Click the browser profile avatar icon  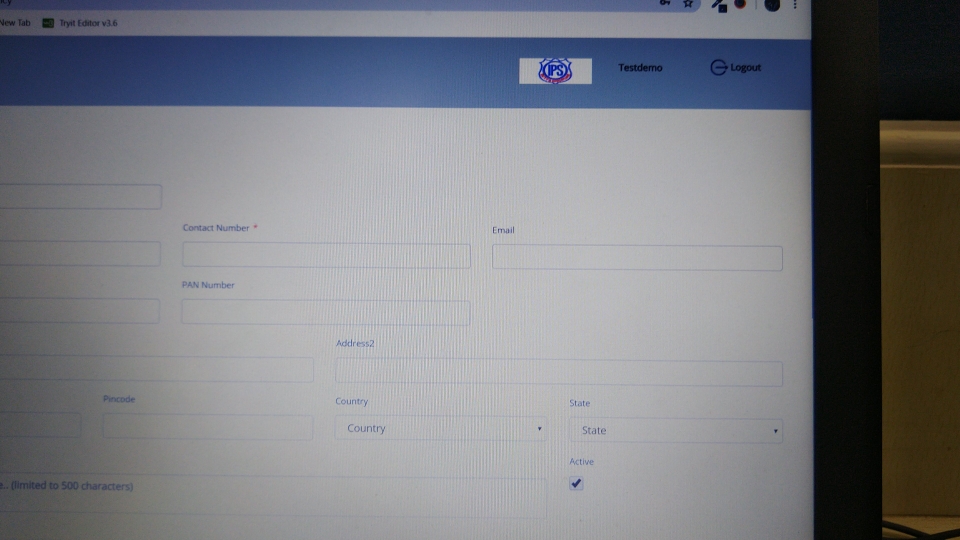click(772, 5)
